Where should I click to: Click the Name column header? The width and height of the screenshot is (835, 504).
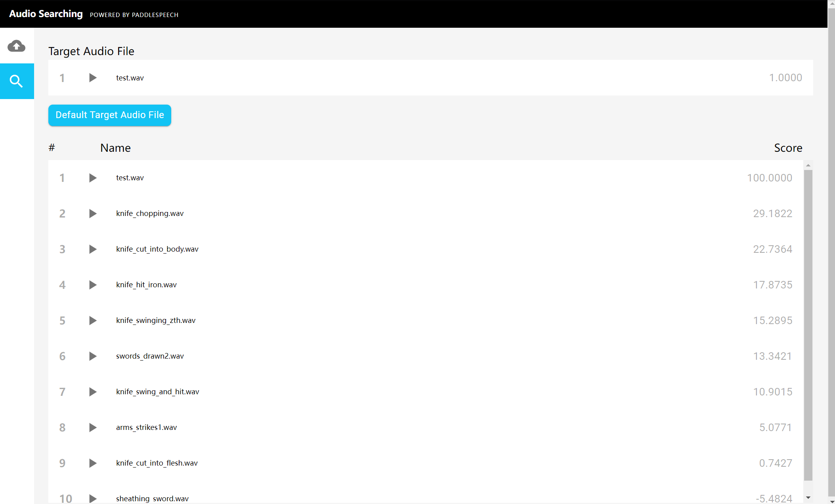115,148
